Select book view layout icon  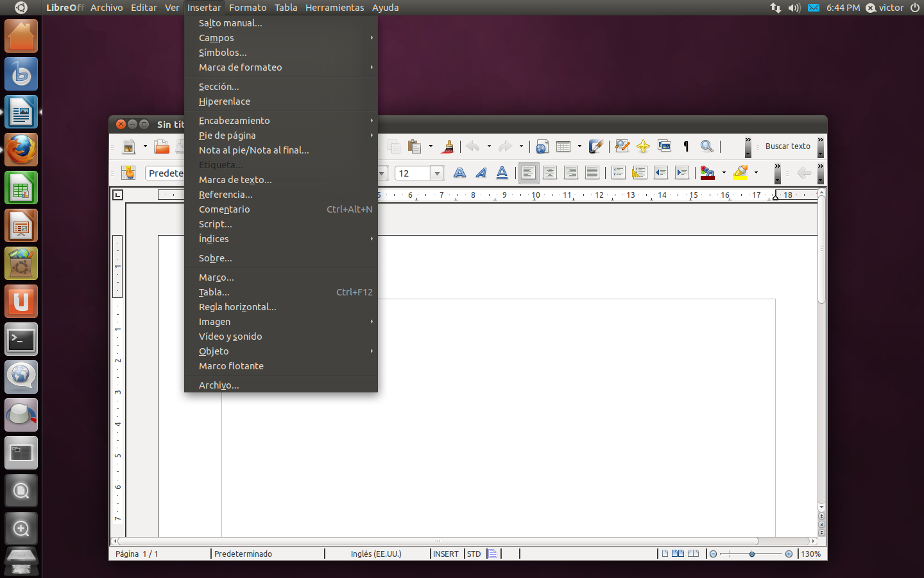(x=693, y=554)
